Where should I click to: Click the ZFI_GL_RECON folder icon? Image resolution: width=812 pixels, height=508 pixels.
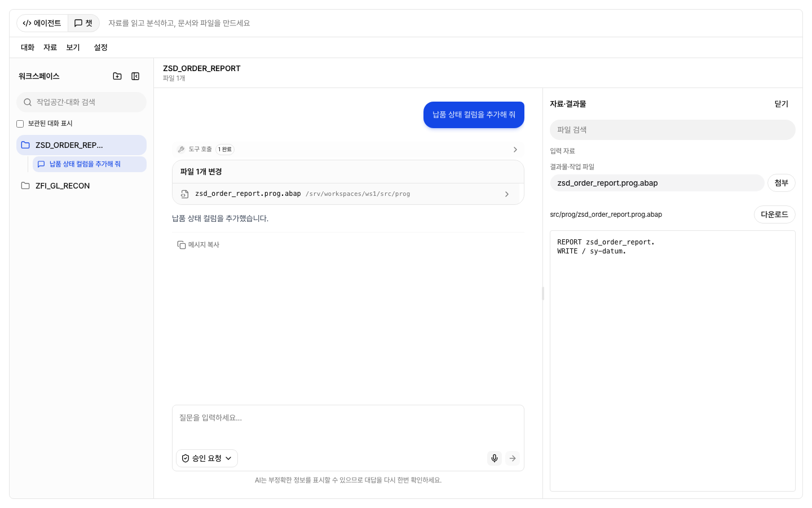click(x=25, y=186)
